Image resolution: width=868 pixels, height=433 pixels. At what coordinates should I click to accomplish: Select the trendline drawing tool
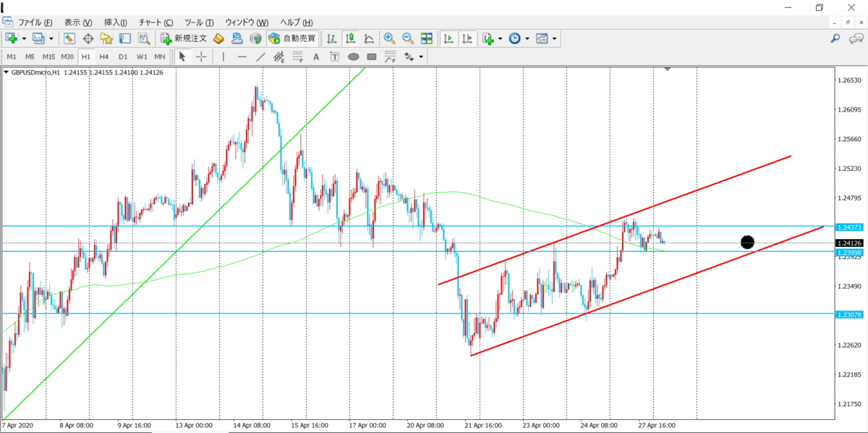260,56
